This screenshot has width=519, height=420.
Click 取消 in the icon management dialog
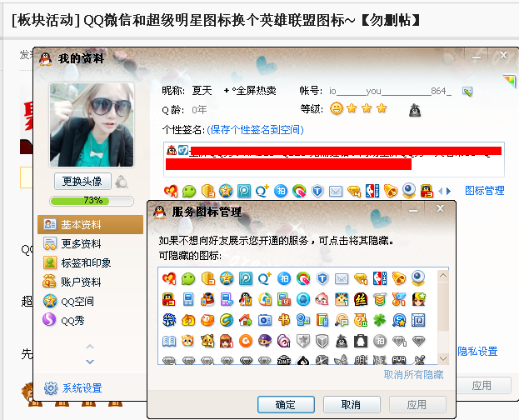352,405
